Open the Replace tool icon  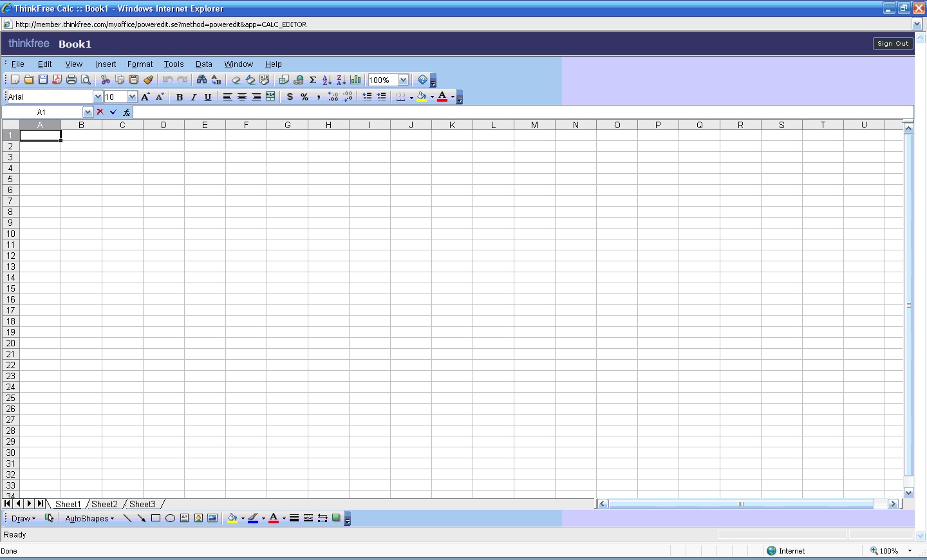pos(216,80)
